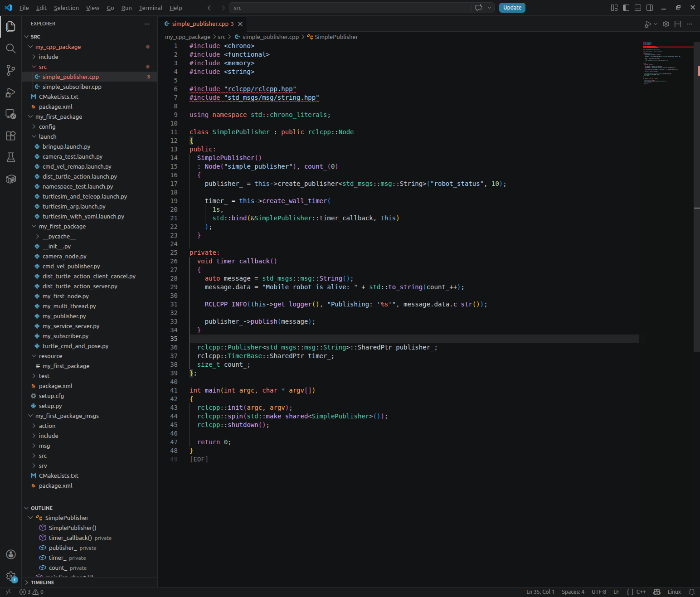This screenshot has width=700, height=597.
Task: Open the View menu
Action: [92, 8]
